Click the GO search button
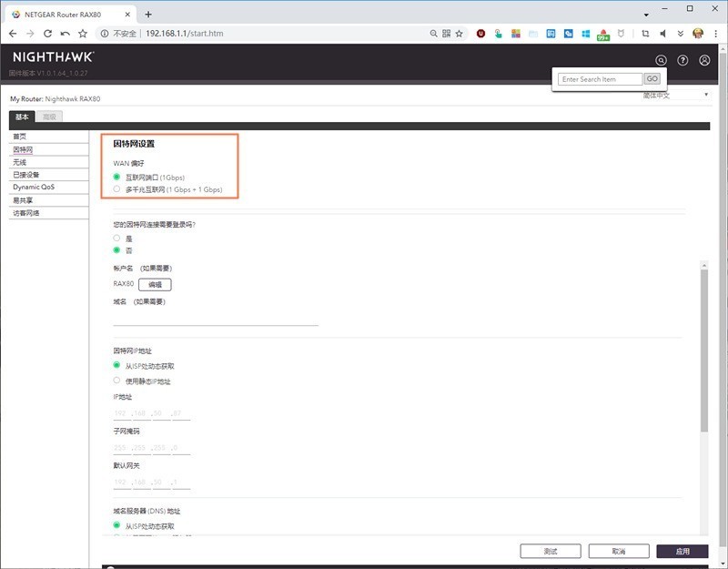This screenshot has height=569, width=728. point(652,79)
